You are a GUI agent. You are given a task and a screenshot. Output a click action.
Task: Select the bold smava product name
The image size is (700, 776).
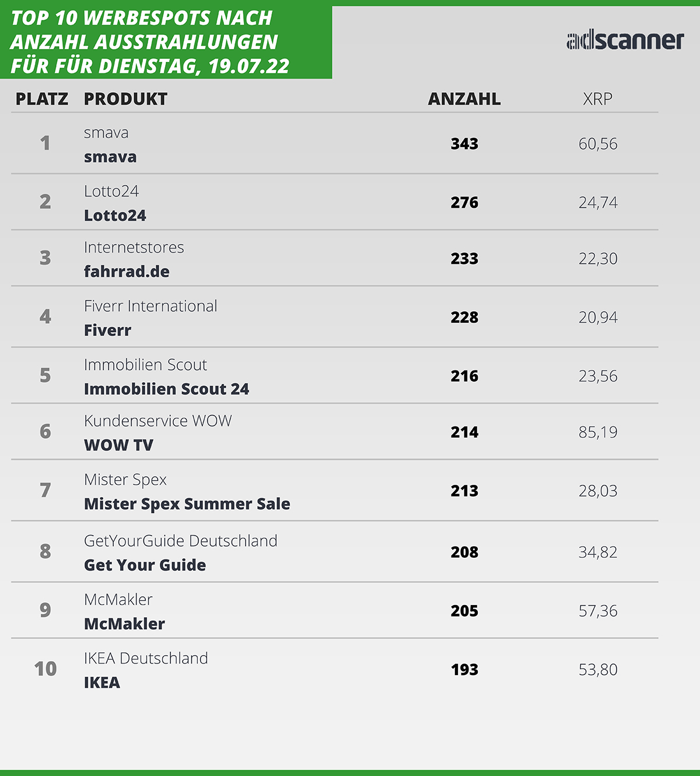110,157
